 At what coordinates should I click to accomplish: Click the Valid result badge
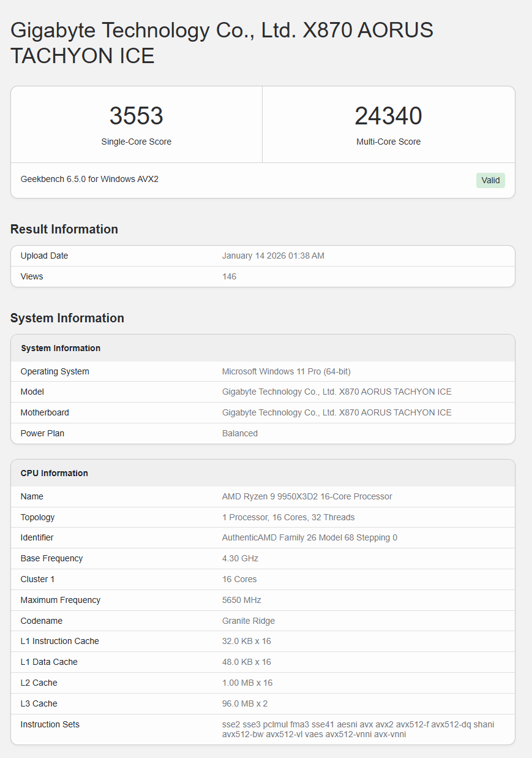(x=490, y=180)
